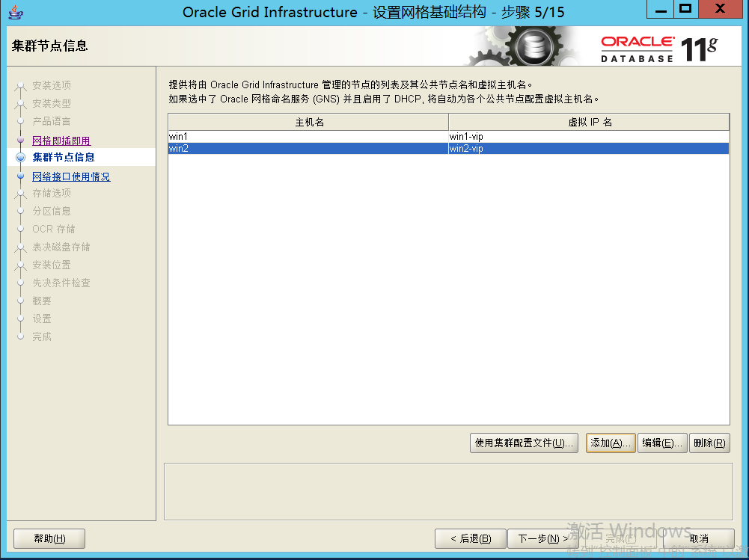Click the 虚拟 IP 名 column header
This screenshot has height=560, width=749.
point(589,122)
